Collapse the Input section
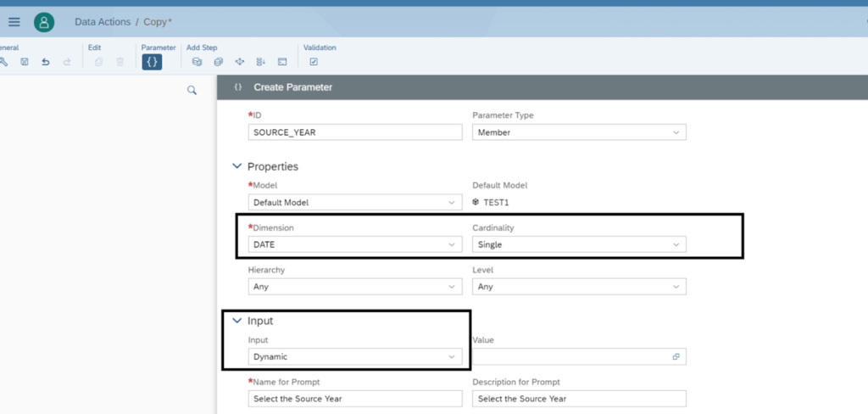868x414 pixels. coord(237,321)
